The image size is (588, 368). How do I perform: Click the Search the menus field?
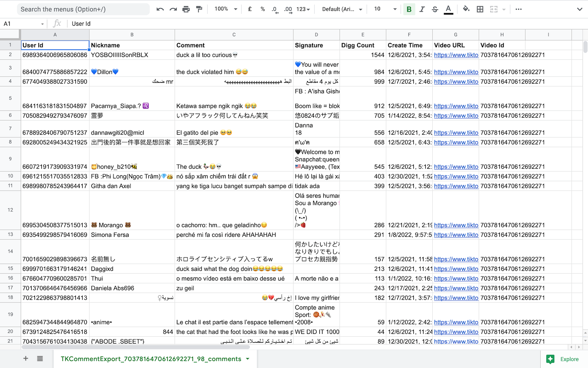pyautogui.click(x=83, y=9)
